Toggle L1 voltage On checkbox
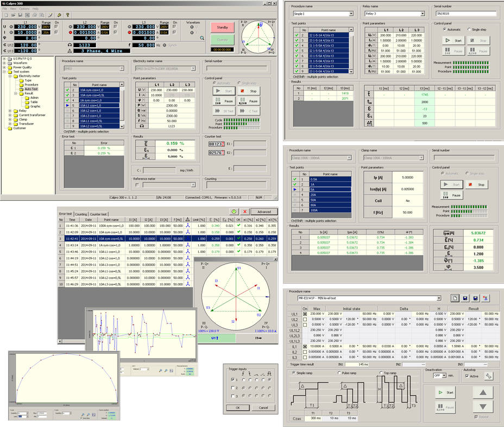The image size is (504, 427). tap(56, 27)
